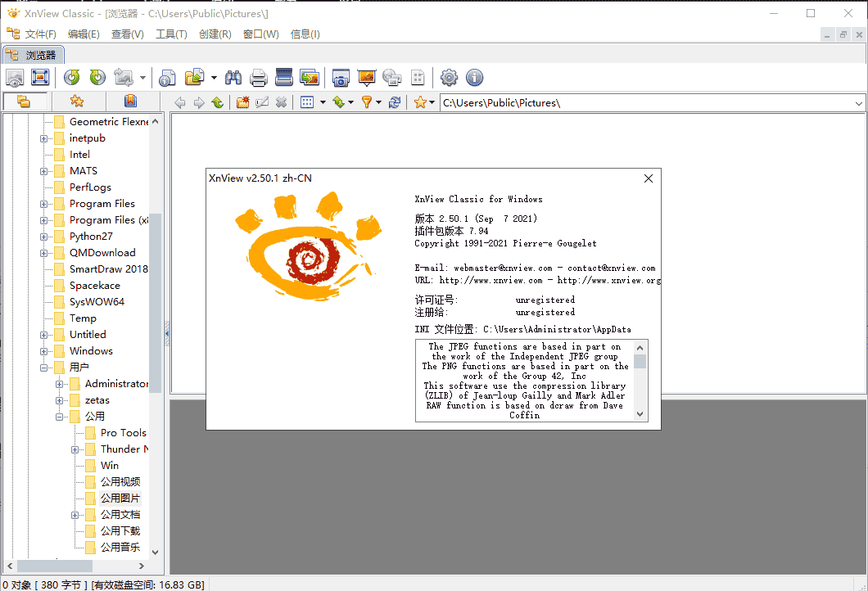Select the screen Capture icon
868x591 pixels.
tap(341, 78)
